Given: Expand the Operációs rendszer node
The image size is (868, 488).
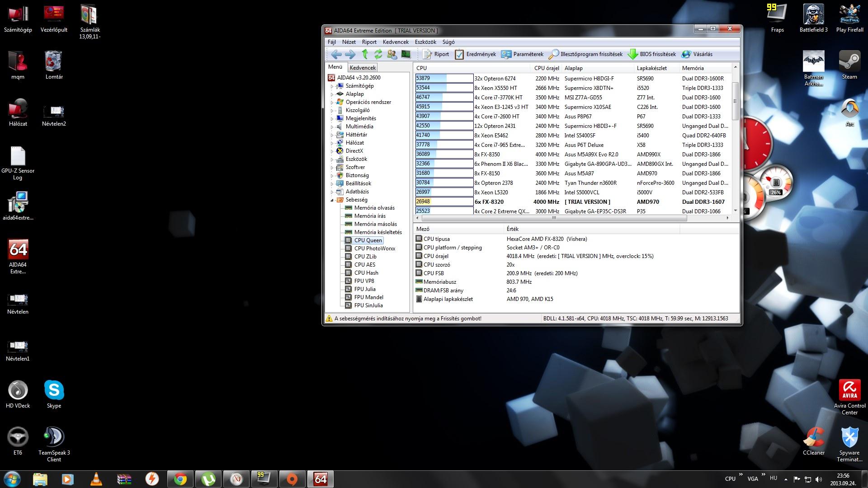Looking at the screenshot, I should tap(332, 102).
